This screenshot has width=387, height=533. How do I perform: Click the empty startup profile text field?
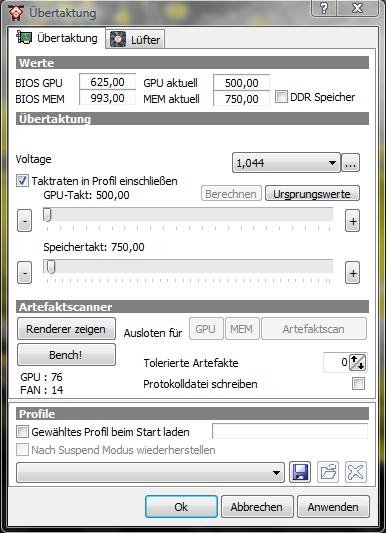[x=290, y=431]
